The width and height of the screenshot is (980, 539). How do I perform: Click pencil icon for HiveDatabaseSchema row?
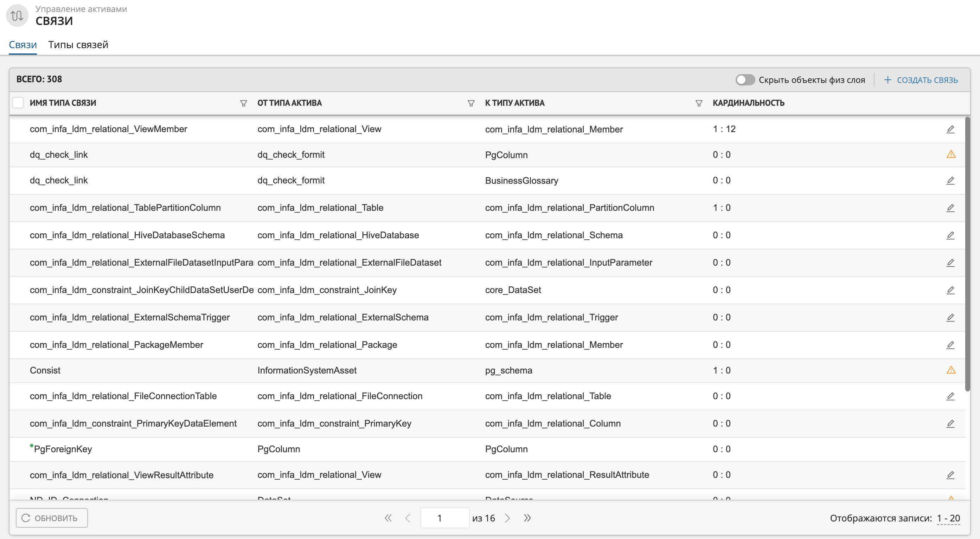(950, 235)
